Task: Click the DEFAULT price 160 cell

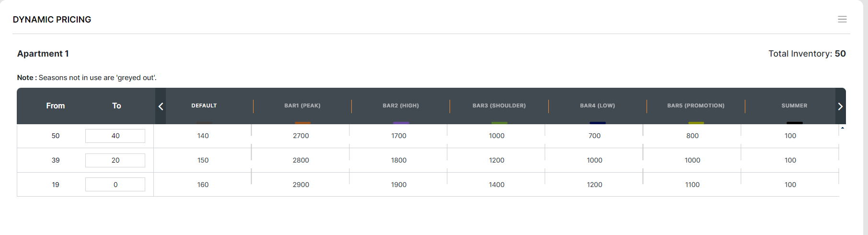Action: [203, 185]
